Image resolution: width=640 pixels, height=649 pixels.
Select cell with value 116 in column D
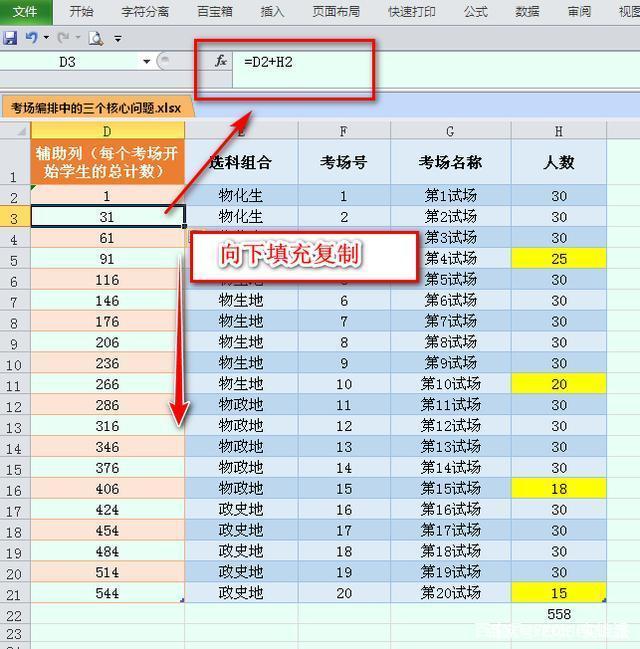pyautogui.click(x=108, y=280)
